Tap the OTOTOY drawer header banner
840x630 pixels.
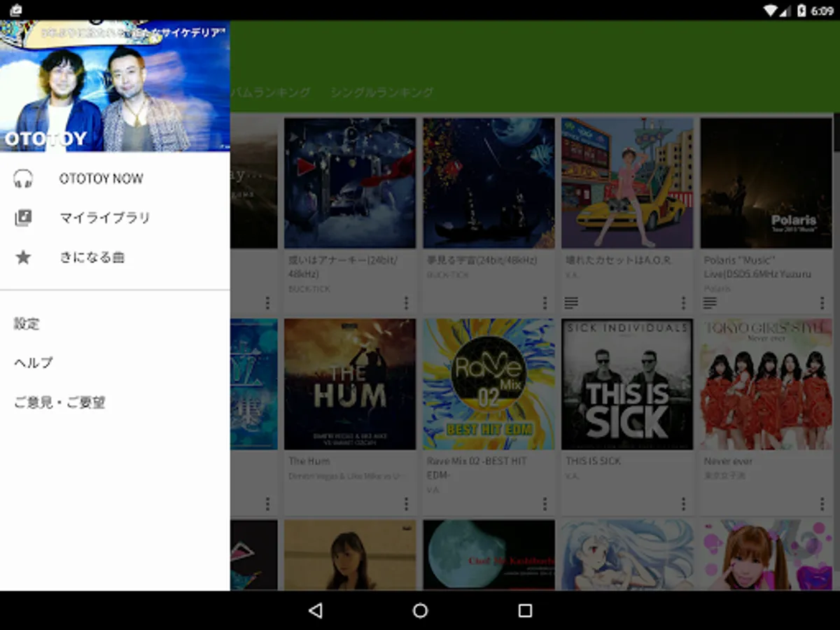pyautogui.click(x=115, y=85)
